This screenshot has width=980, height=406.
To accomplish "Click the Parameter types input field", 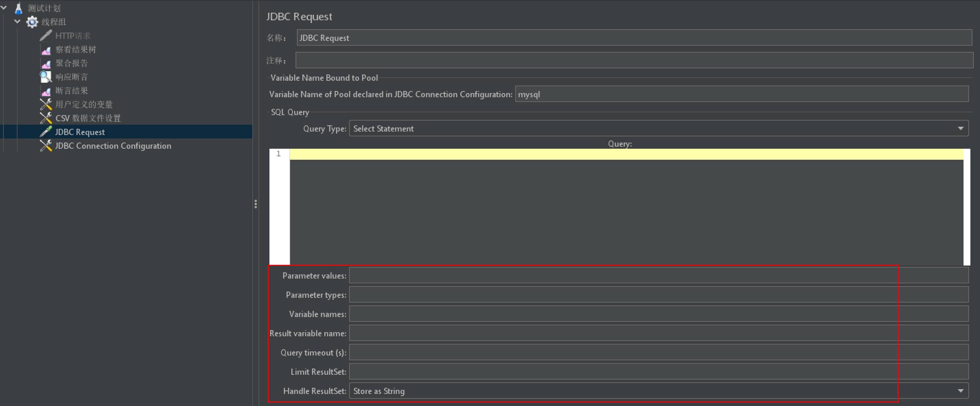I will tap(659, 294).
